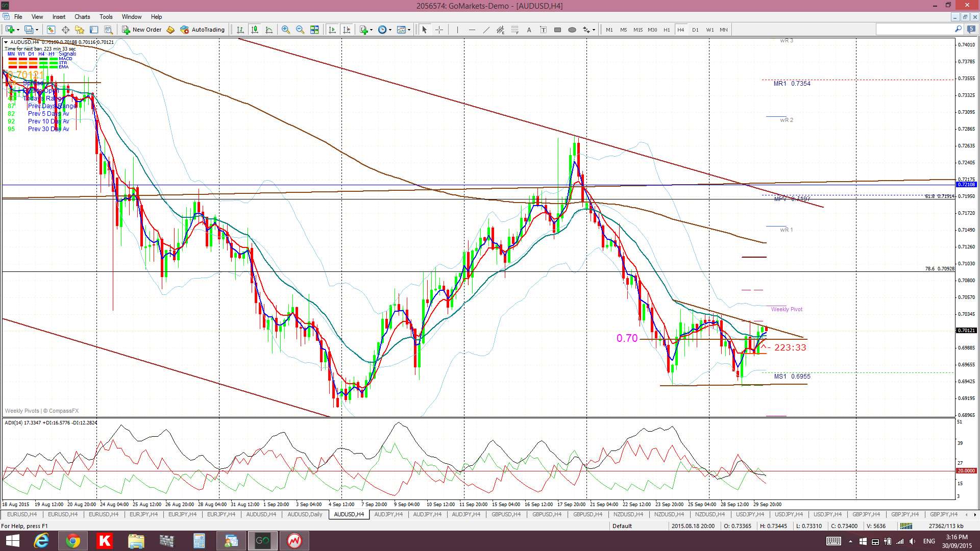Show hidden system tray icons
The height and width of the screenshot is (551, 980).
pos(850,541)
